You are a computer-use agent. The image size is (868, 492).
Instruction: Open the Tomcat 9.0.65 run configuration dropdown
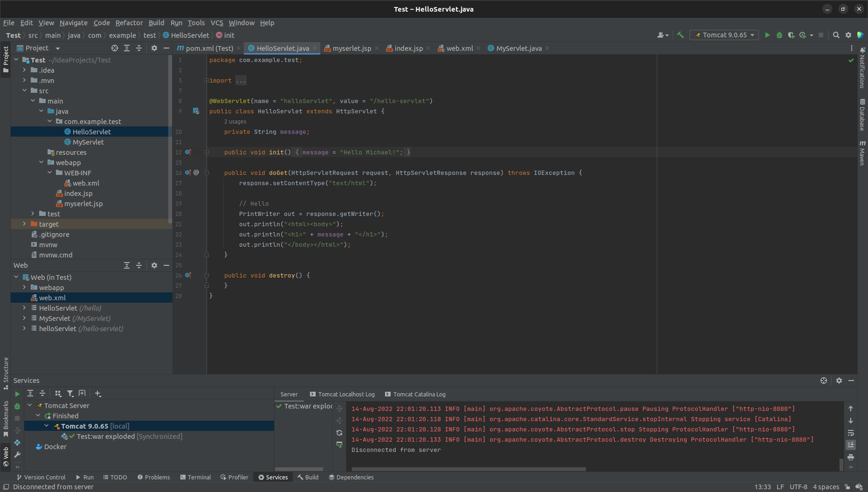(x=724, y=35)
